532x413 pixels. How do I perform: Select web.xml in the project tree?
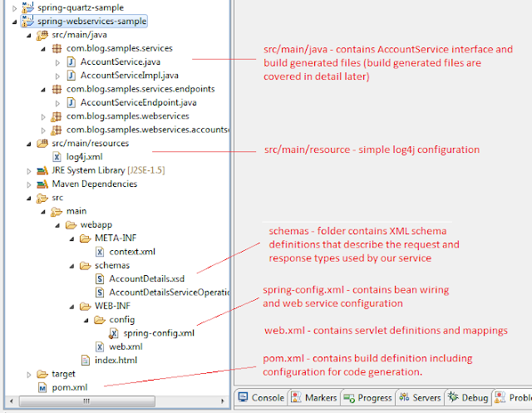pos(119,347)
